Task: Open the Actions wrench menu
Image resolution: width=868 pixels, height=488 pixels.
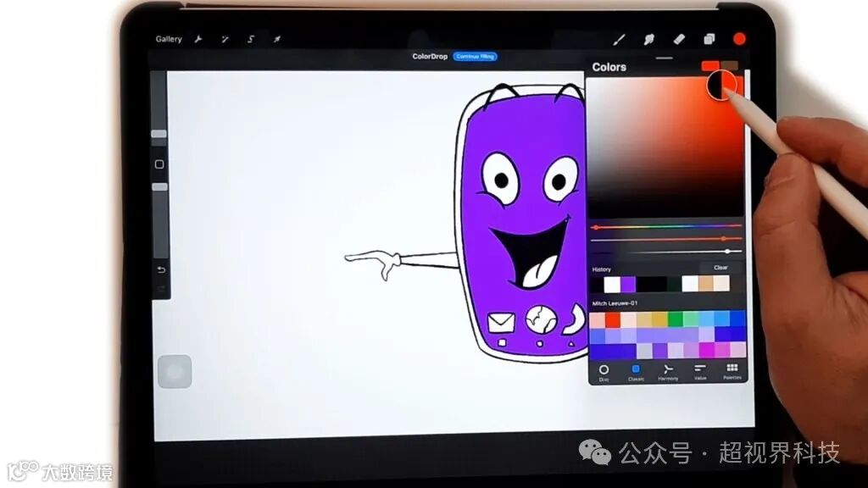Action: click(198, 39)
